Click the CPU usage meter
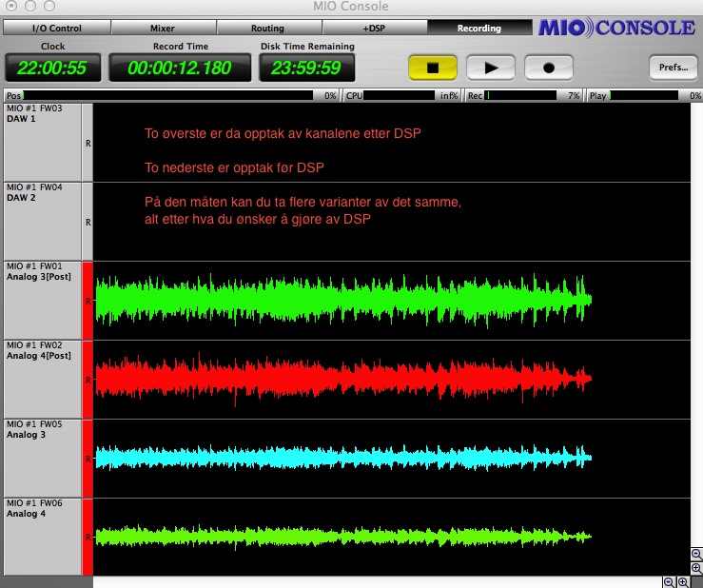Viewport: 703px width, 588px height. (x=399, y=95)
